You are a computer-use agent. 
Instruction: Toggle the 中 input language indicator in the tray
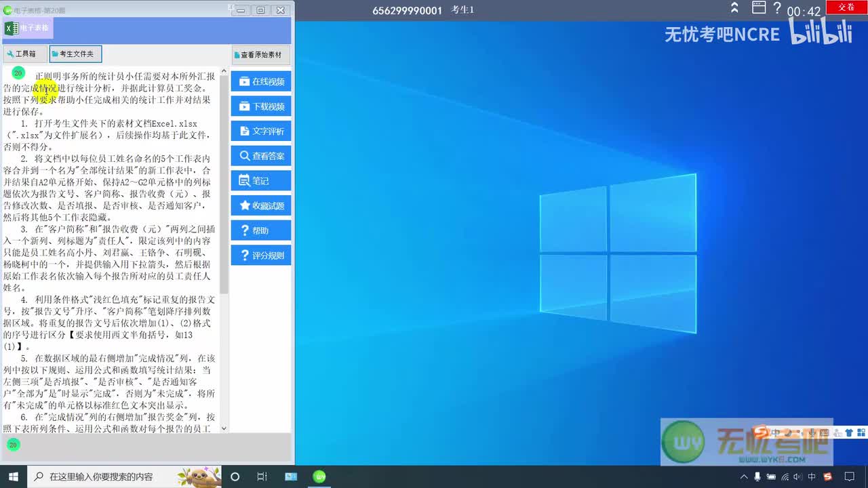(x=812, y=477)
